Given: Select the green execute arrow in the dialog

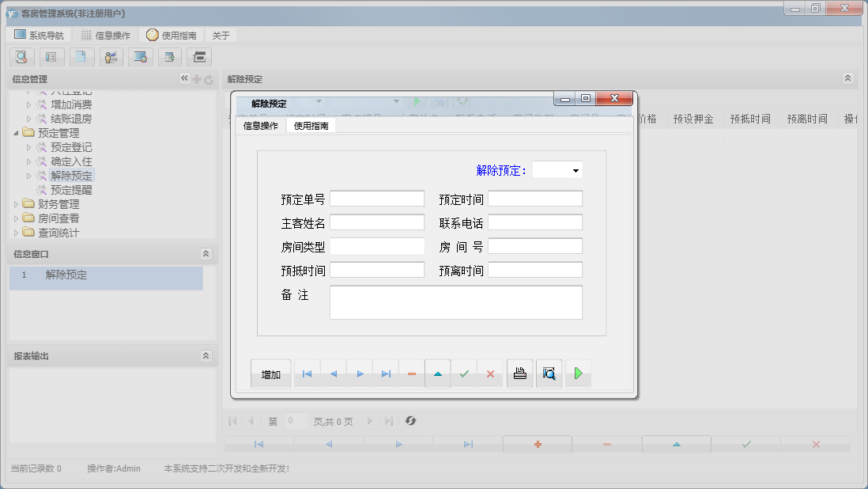Looking at the screenshot, I should (x=578, y=373).
